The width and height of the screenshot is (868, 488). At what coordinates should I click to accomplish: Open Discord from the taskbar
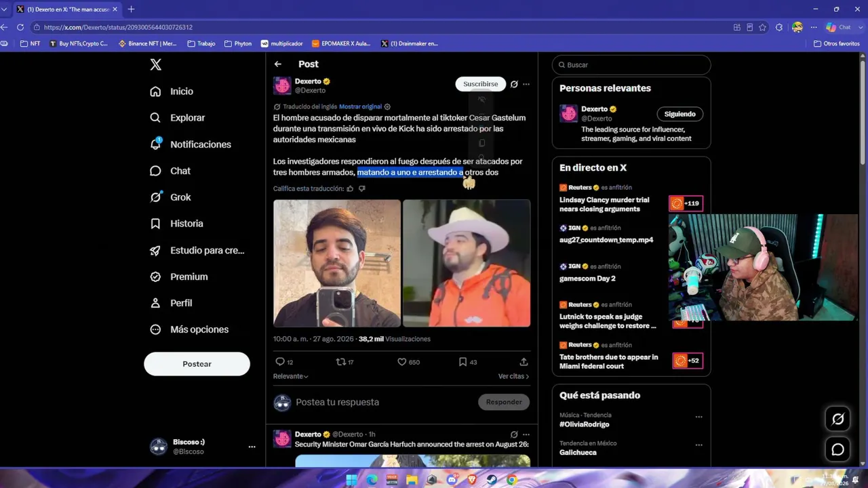click(x=452, y=480)
